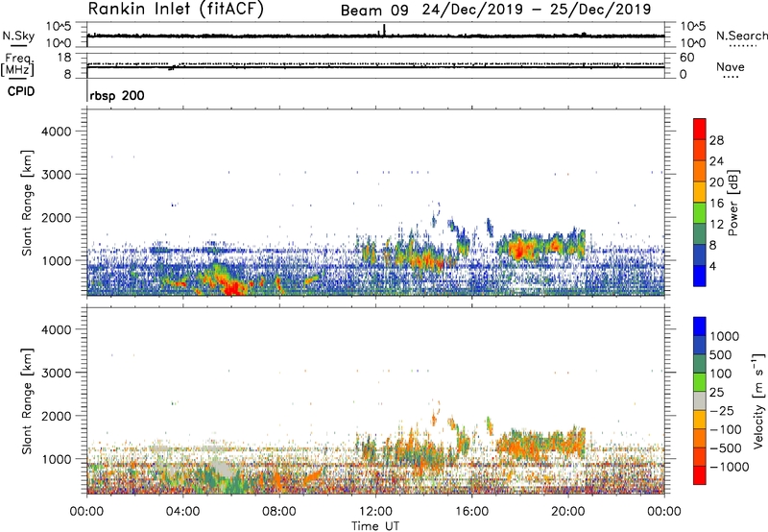Click the date range '24/Dec/2019 – 25/Dec/2019'
768x532 pixels.
(537, 10)
